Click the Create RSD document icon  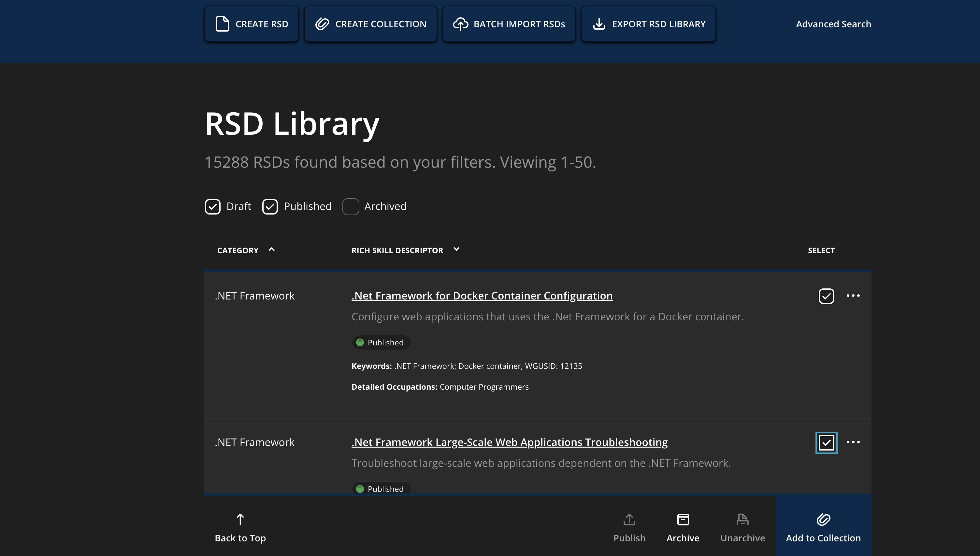coord(223,24)
